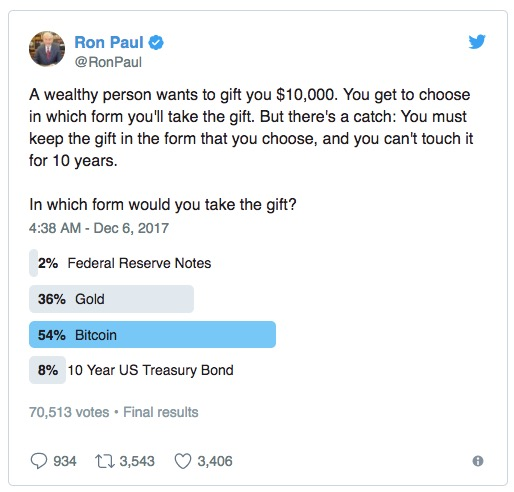Select the Federal Reserve Notes poll option
Viewport: 514px width, 492px height.
tap(120, 263)
